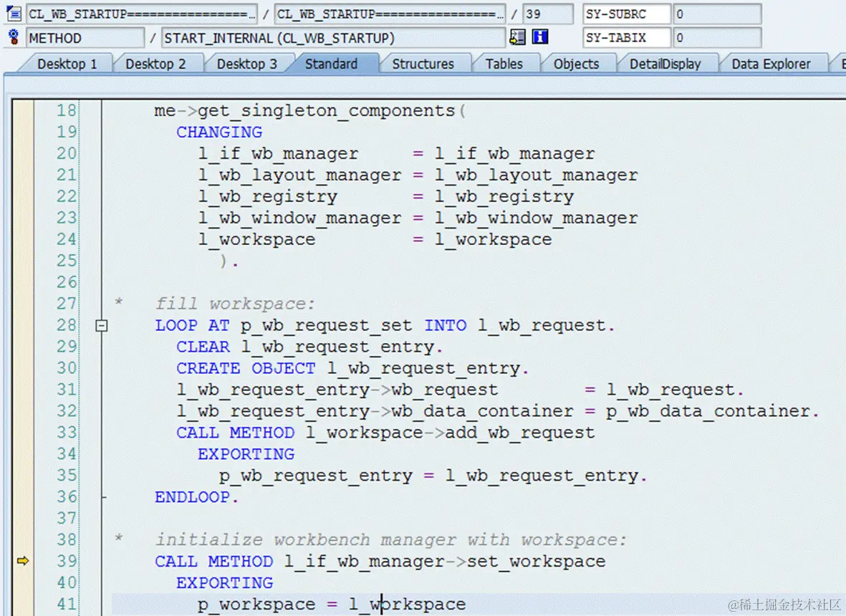Open the Objects tab
This screenshot has width=846, height=616.
[576, 64]
